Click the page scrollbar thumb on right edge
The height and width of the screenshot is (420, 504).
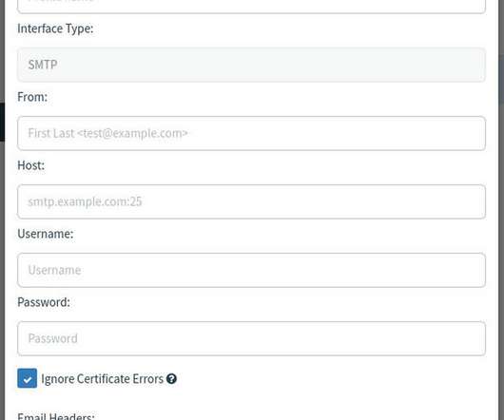(501, 79)
